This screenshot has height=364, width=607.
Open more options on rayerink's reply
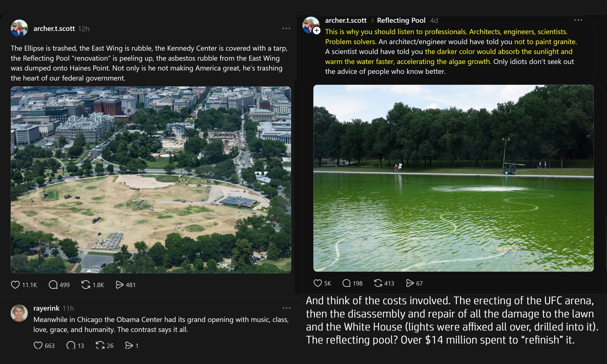click(286, 308)
